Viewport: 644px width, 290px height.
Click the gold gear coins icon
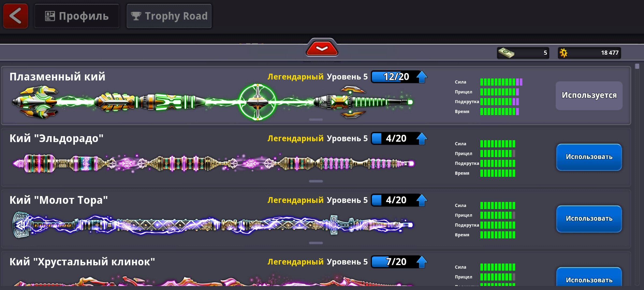coord(563,53)
